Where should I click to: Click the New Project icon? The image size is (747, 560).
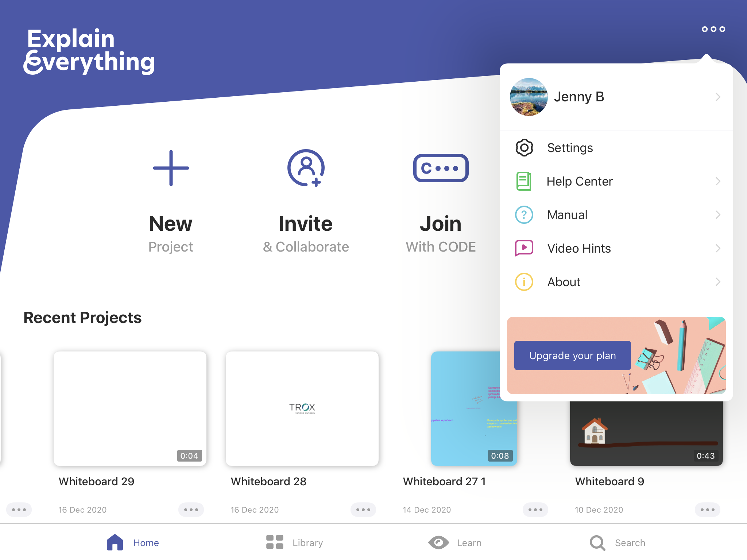pyautogui.click(x=171, y=170)
